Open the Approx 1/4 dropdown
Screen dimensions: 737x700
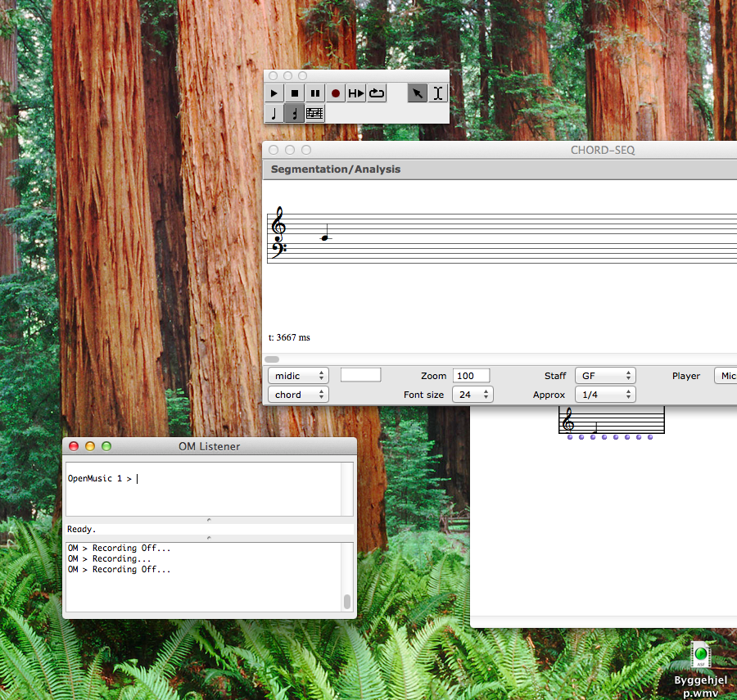(x=605, y=395)
